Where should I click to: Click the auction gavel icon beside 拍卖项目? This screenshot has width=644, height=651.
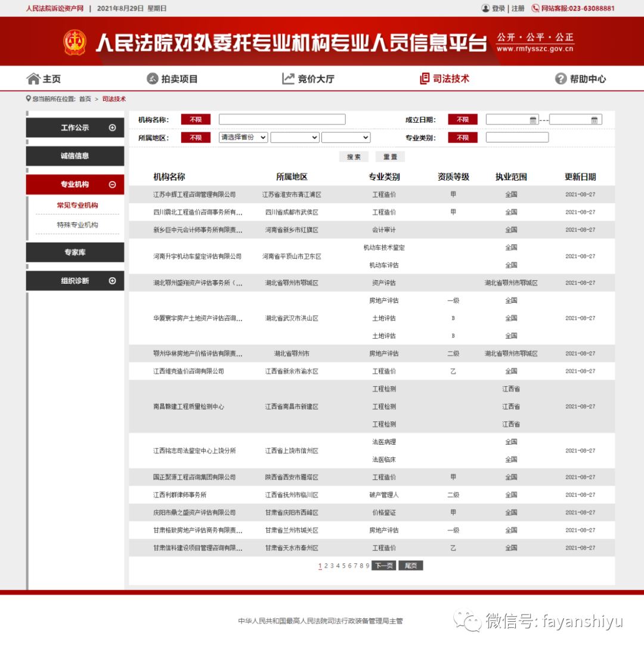tap(153, 79)
